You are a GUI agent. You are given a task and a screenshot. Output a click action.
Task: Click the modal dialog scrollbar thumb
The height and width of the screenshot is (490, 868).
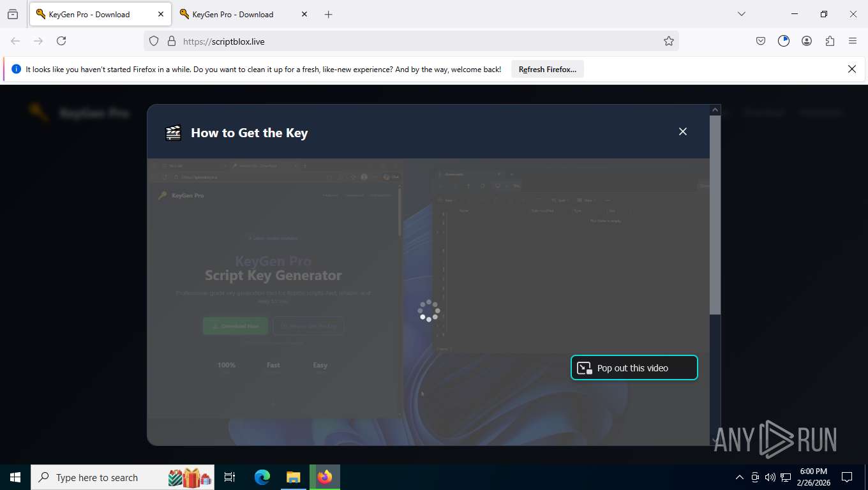715,215
